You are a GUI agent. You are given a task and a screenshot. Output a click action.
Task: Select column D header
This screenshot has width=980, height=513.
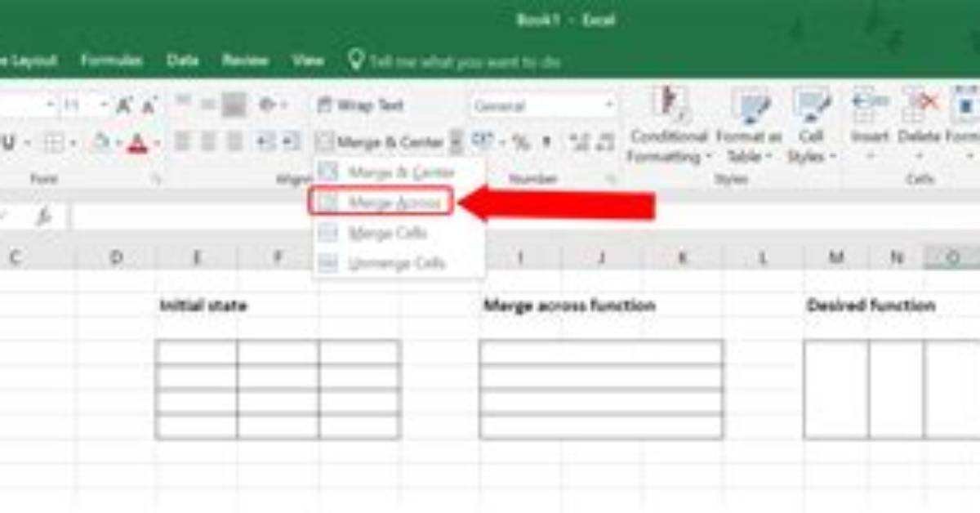tap(116, 258)
